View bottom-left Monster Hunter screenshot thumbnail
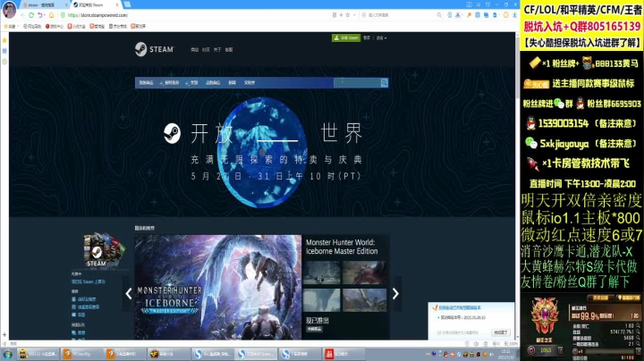Screen dimensions: 644x361 click(322, 300)
